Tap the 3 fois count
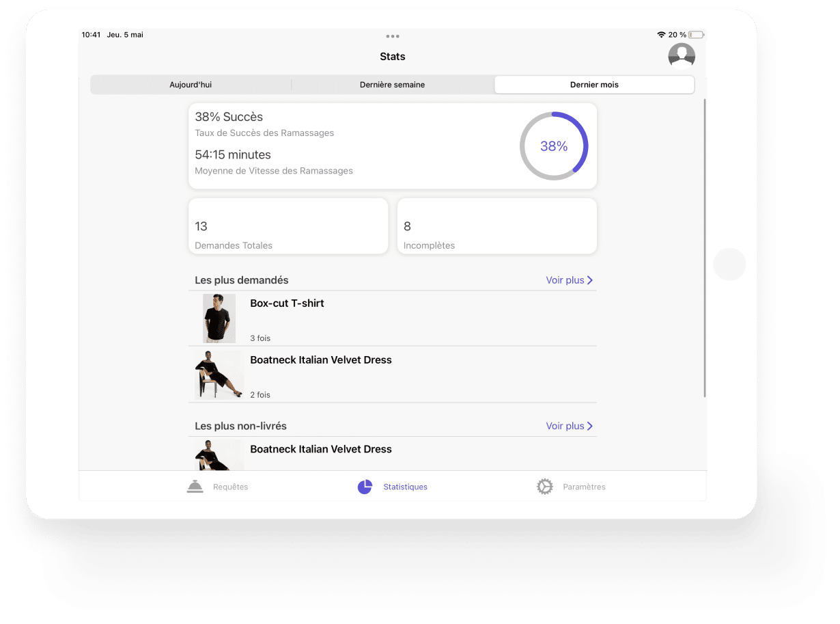Screen dimensions: 840x624 click(x=260, y=338)
